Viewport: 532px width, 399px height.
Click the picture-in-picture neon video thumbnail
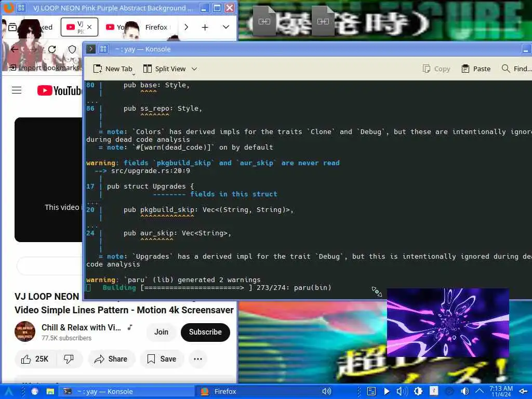pyautogui.click(x=448, y=323)
